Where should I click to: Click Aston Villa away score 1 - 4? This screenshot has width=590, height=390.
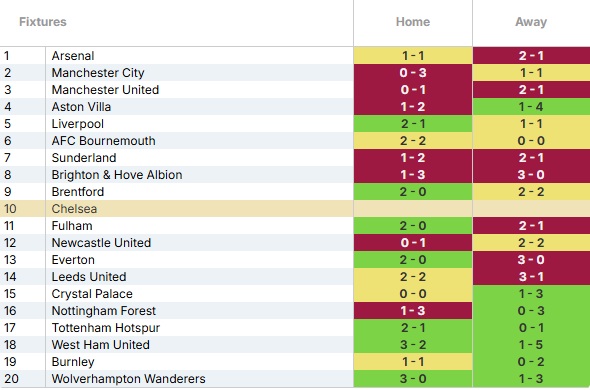point(531,107)
